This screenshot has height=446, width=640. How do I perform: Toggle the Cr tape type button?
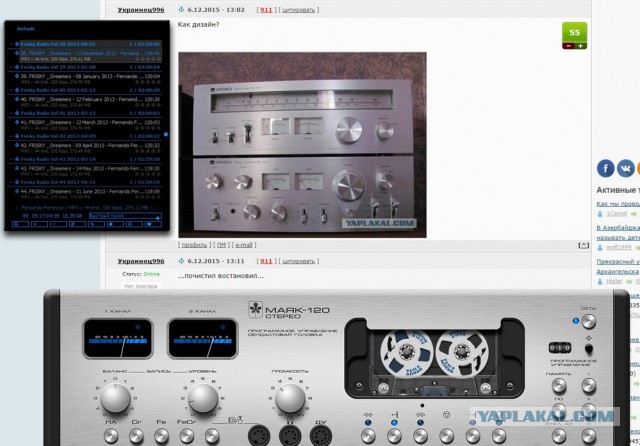(x=136, y=436)
